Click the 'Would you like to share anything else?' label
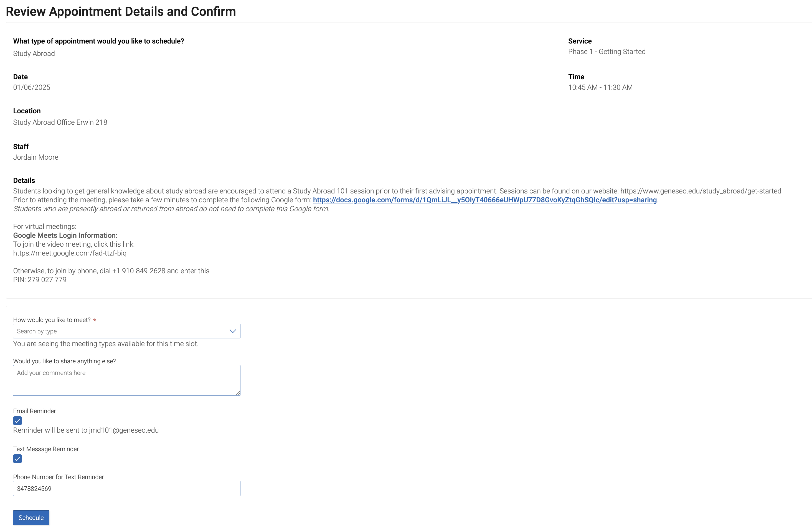The width and height of the screenshot is (812, 531). coord(65,361)
